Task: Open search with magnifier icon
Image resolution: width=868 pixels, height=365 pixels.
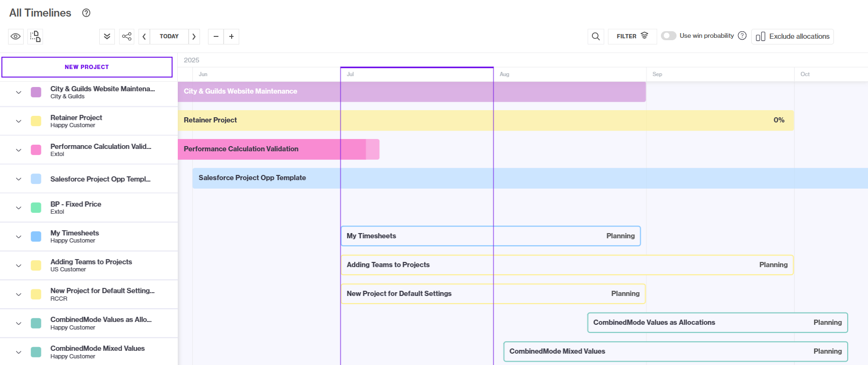Action: (x=596, y=36)
